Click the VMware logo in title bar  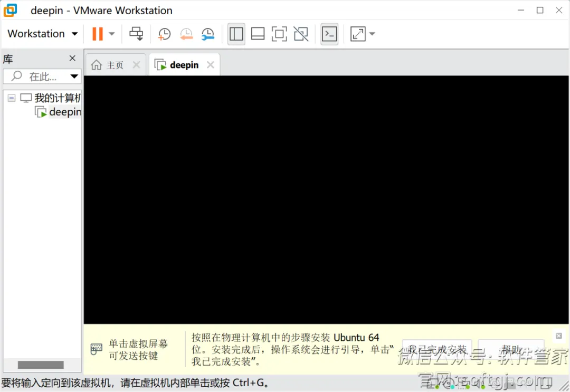pyautogui.click(x=10, y=10)
